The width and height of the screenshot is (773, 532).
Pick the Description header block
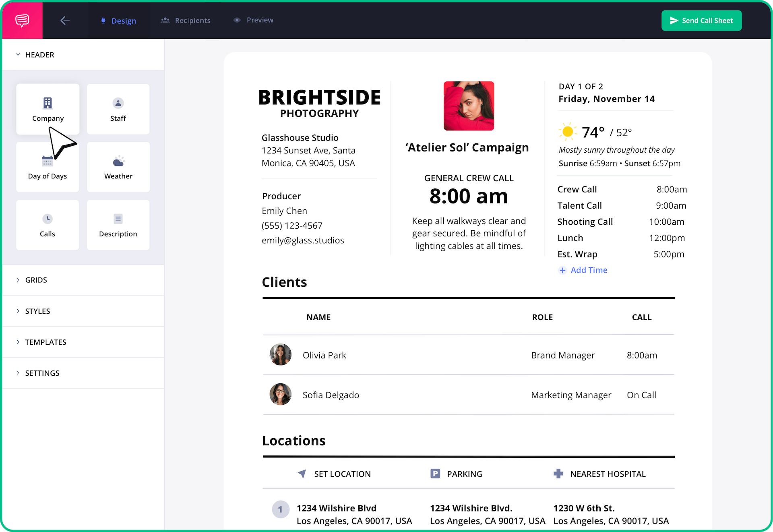click(118, 225)
